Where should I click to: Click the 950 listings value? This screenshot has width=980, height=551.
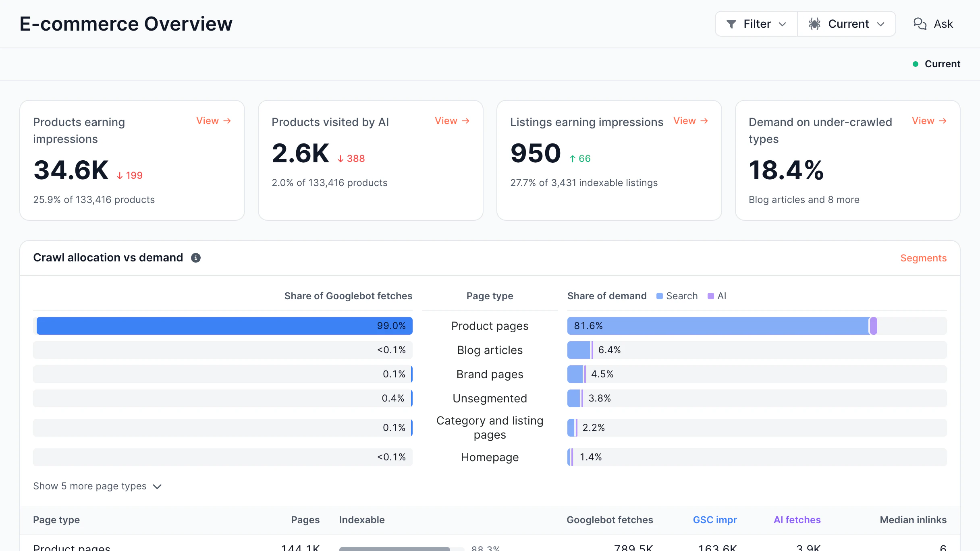(536, 153)
